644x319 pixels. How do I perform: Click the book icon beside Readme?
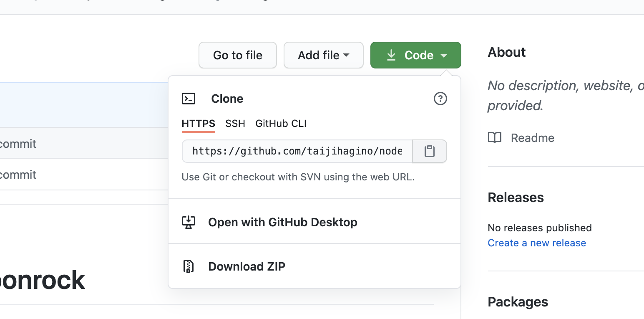click(x=495, y=138)
